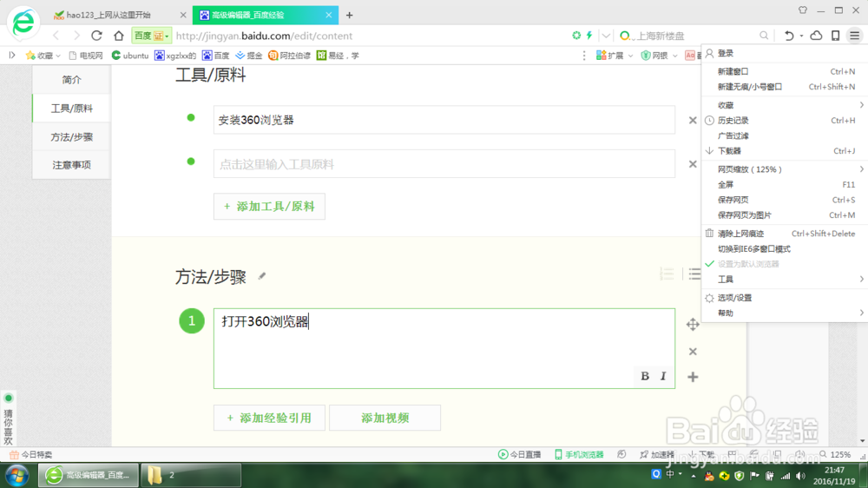
Task: Click 加速器 rocket in status bar
Action: click(x=657, y=454)
